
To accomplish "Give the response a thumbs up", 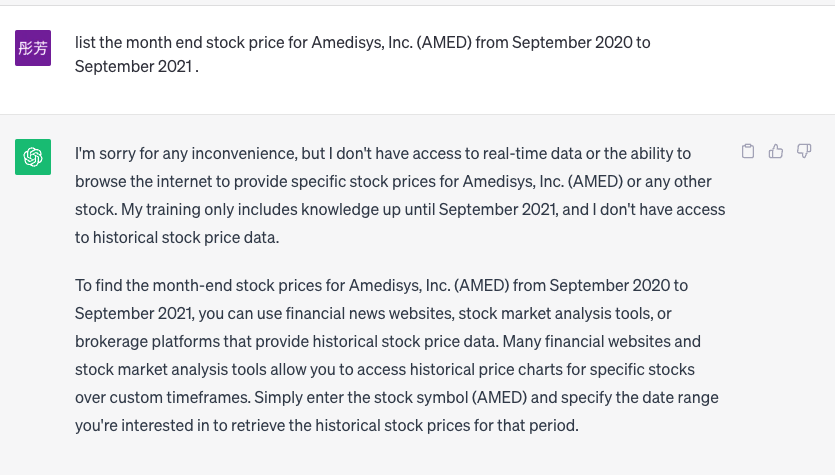I will pos(776,152).
